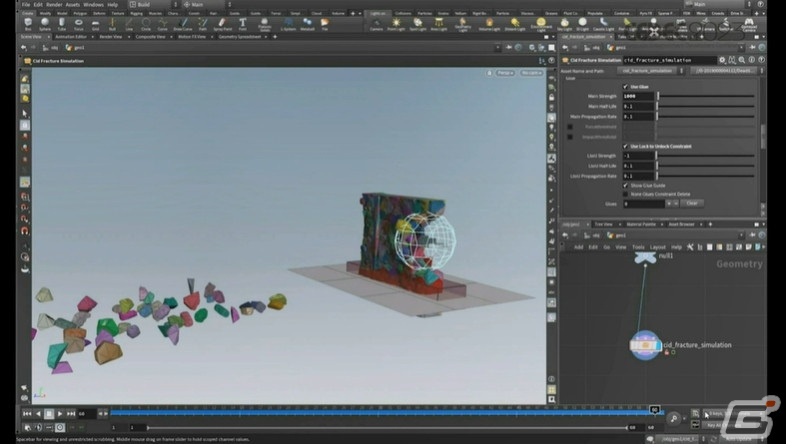Add a Point Light from shelf

[396, 24]
